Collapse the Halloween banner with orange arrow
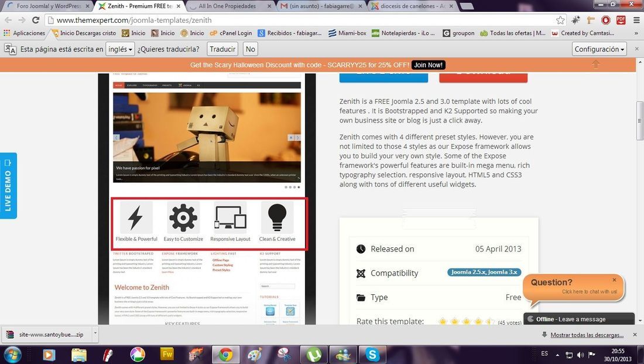644x364 pixels. click(x=595, y=64)
